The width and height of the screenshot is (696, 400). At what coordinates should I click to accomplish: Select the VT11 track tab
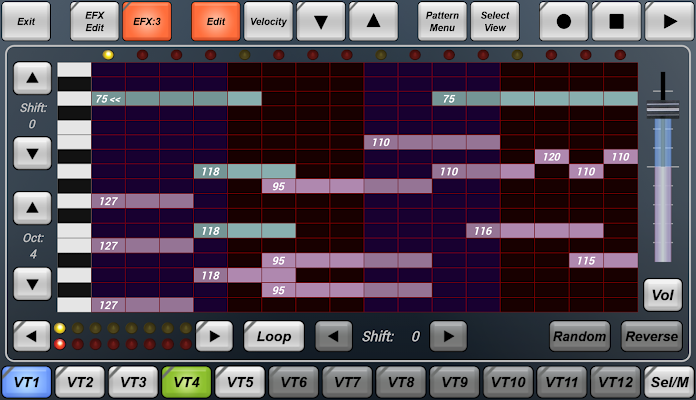[562, 382]
